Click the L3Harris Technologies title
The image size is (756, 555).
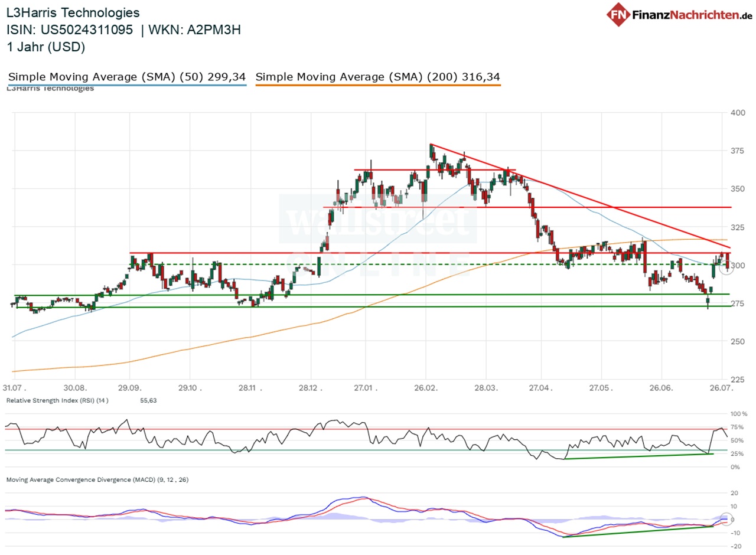pos(73,12)
